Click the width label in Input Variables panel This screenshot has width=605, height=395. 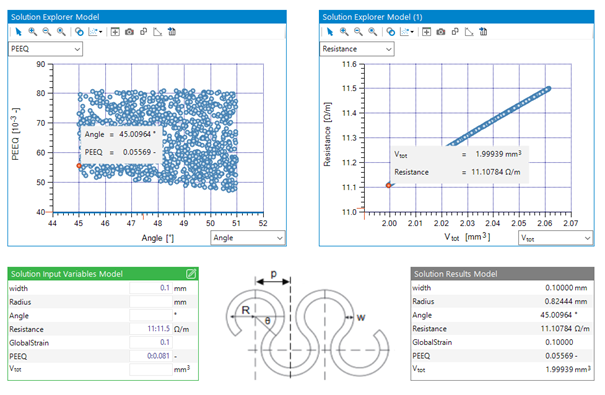[19, 288]
